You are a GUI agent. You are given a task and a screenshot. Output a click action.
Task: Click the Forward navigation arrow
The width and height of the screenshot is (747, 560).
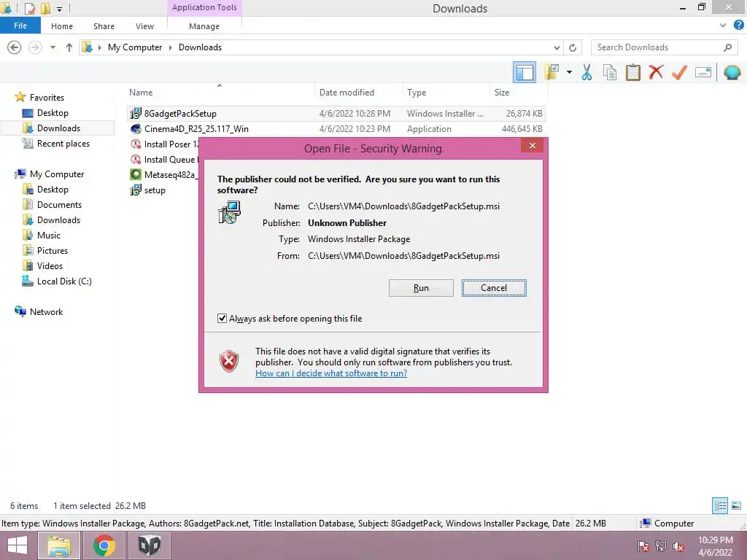35,47
